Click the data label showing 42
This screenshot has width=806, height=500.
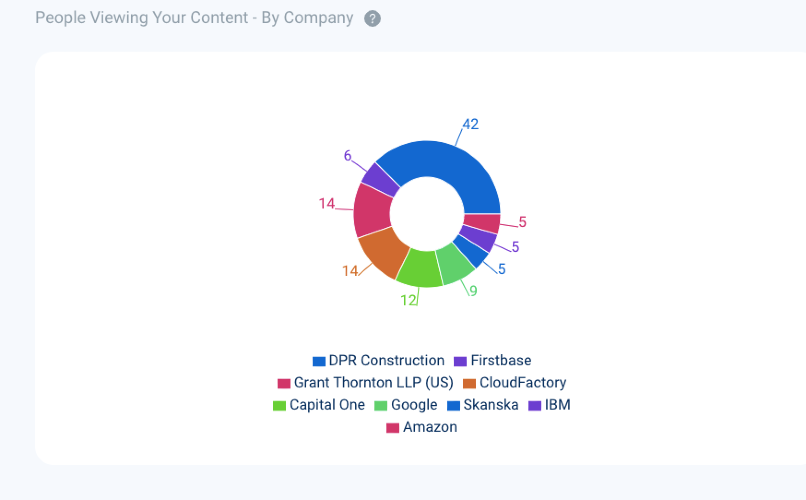tap(470, 125)
